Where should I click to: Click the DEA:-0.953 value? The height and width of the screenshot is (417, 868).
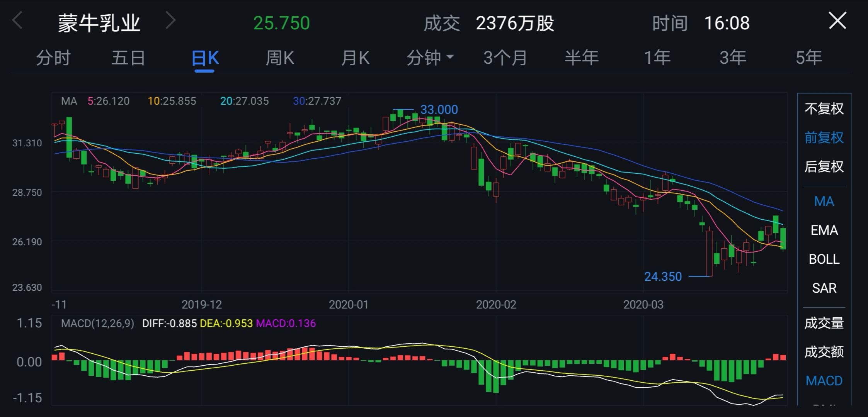click(226, 324)
